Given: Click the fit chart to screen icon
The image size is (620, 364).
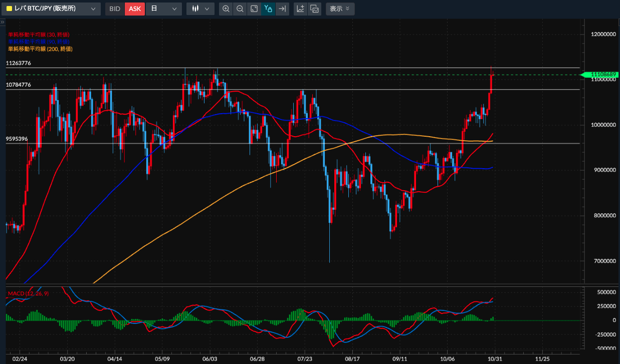Looking at the screenshot, I should coord(255,9).
